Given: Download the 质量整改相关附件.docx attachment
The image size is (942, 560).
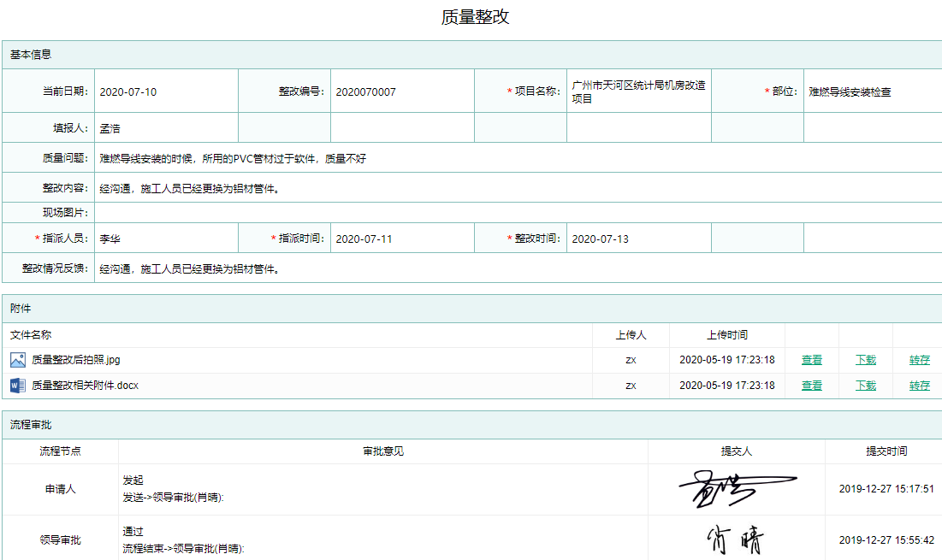Looking at the screenshot, I should point(865,386).
